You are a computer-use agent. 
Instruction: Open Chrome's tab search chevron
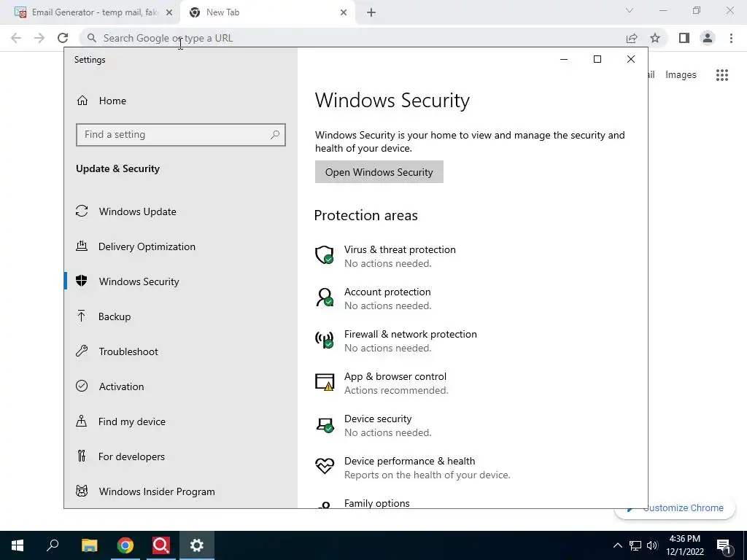tap(630, 10)
